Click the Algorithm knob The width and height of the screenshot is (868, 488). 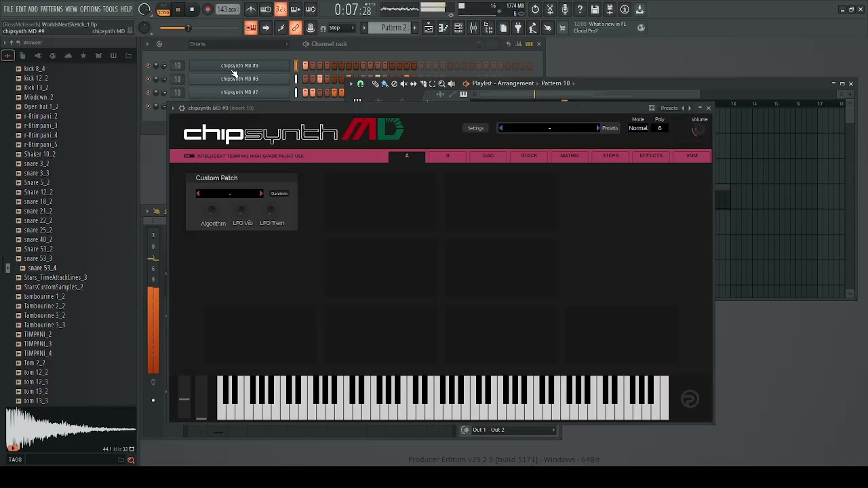pyautogui.click(x=213, y=210)
